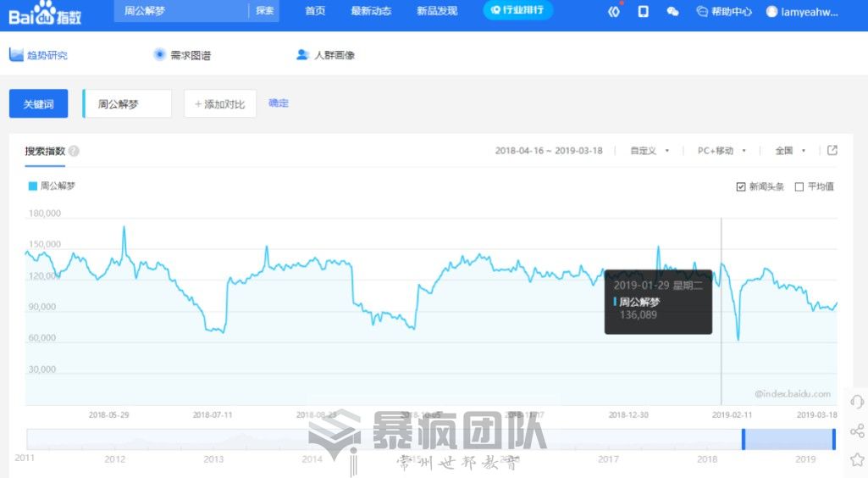Viewport: 868px width, 478px height.
Task: Click the 确定 confirm link
Action: 279,103
